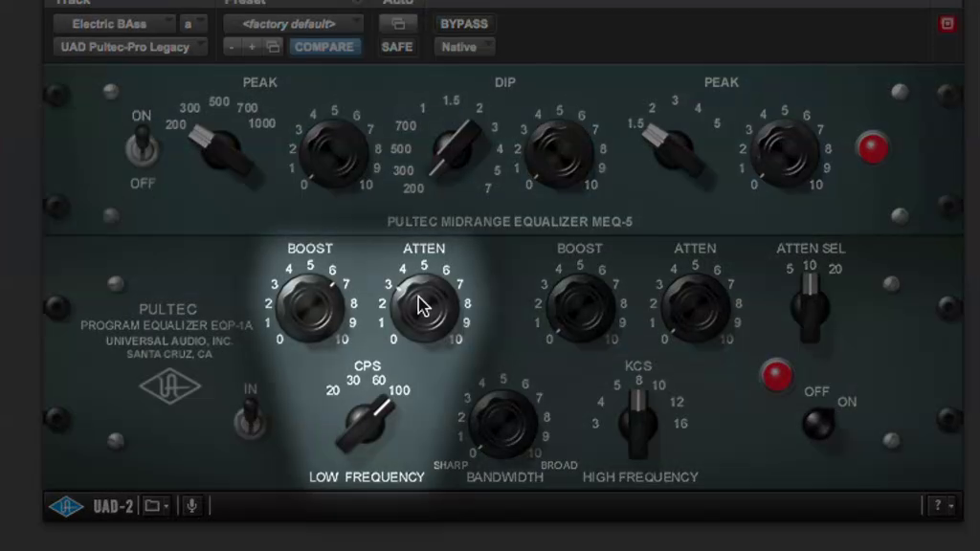Click the 1000 label on low PEAK selector

[262, 123]
